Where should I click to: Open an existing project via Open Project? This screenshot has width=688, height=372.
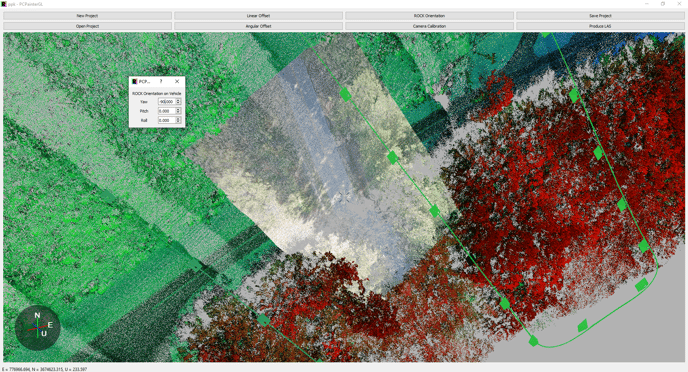[x=87, y=26]
